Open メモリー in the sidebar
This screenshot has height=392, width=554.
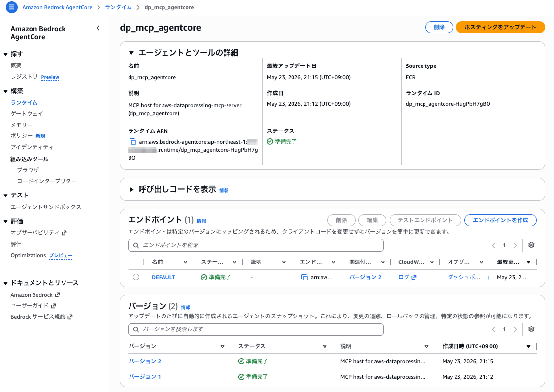click(x=22, y=125)
